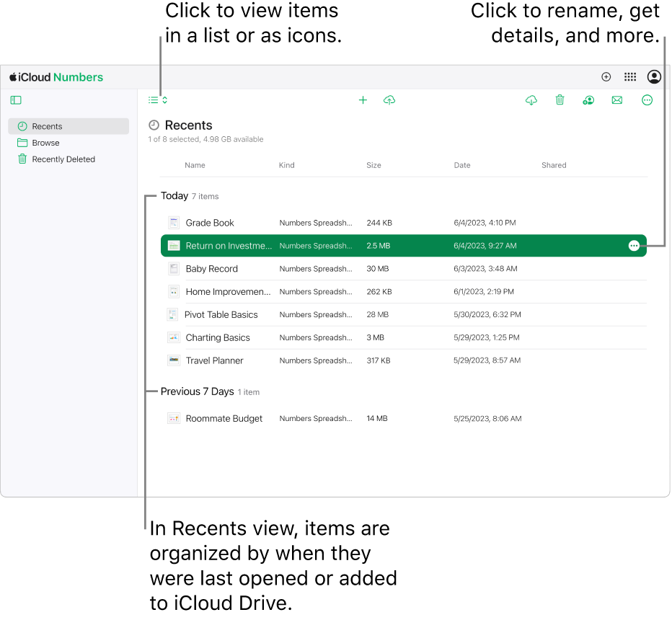The width and height of the screenshot is (672, 620).
Task: Click the Grade Book file thumbnail
Action: [x=174, y=223]
